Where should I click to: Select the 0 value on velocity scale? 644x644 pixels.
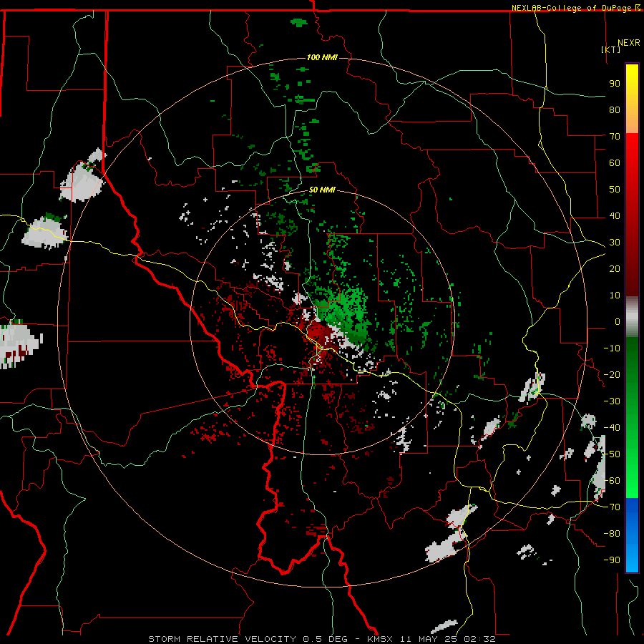click(618, 322)
